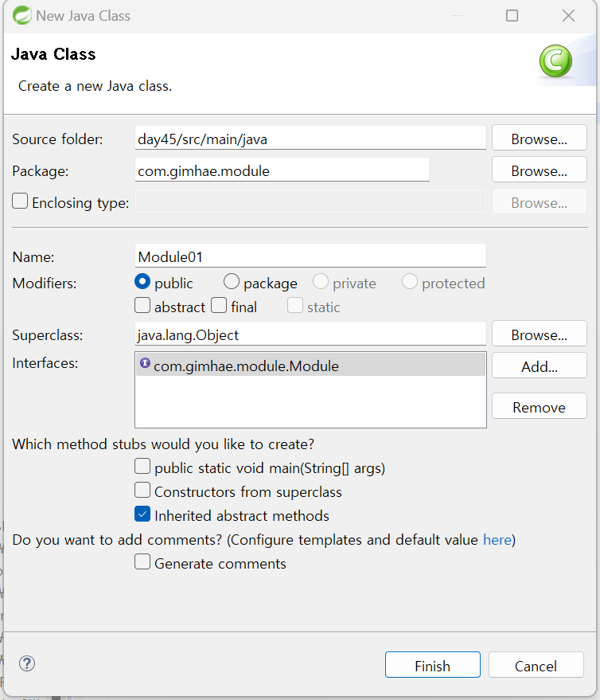Click the help question mark icon
This screenshot has width=600, height=700.
27,663
